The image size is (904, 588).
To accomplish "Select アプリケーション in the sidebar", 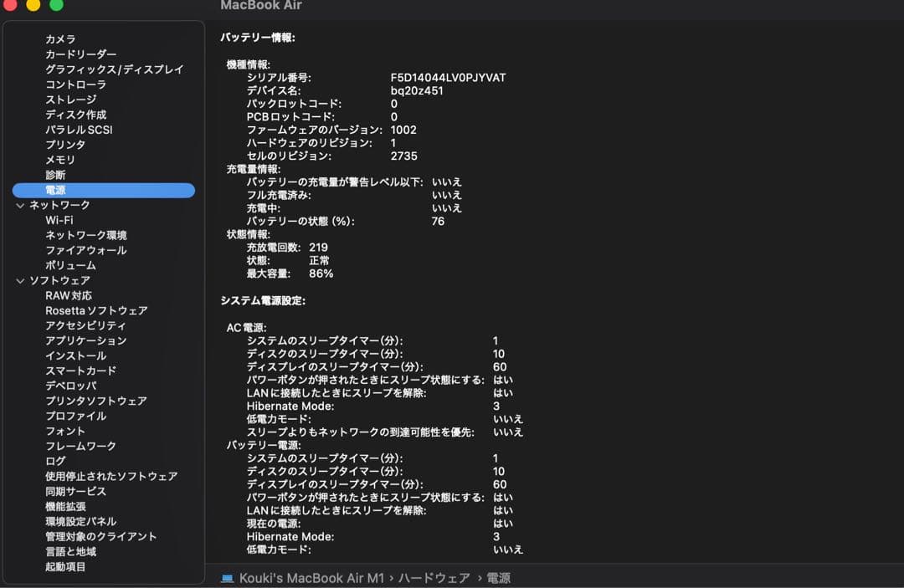I will click(x=86, y=340).
